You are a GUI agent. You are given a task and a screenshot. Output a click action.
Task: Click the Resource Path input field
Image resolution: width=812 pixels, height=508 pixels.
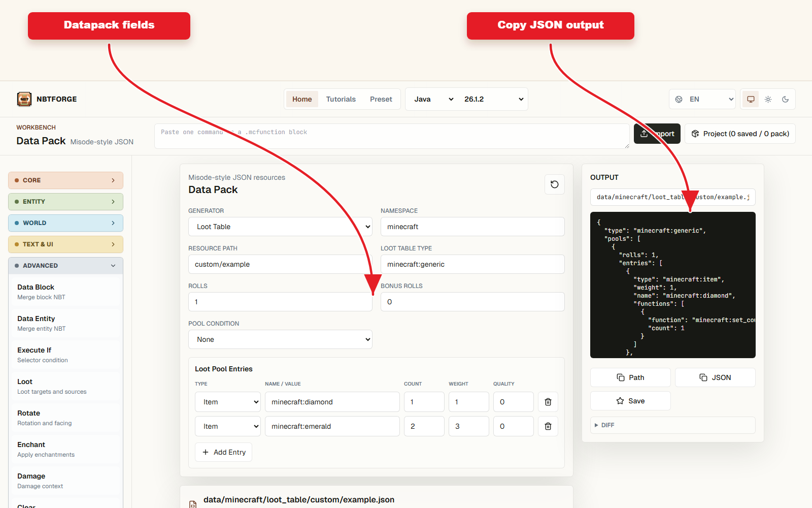tap(280, 264)
